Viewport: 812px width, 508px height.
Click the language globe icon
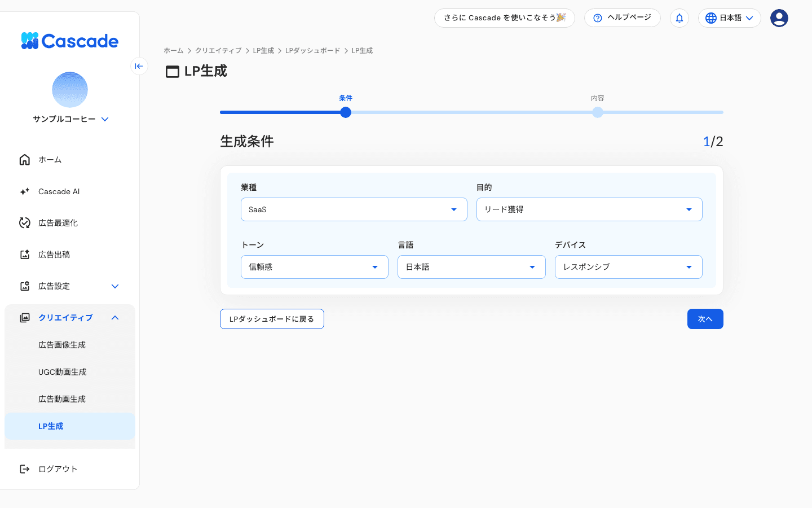point(711,18)
